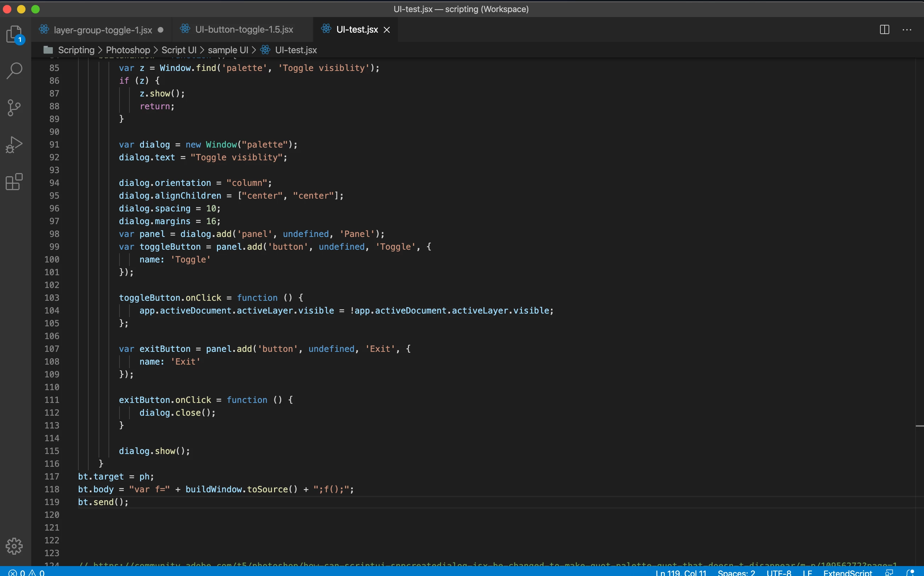Switch to the layer-group-toggle-1.jsx tab
This screenshot has width=924, height=576.
[x=103, y=30]
